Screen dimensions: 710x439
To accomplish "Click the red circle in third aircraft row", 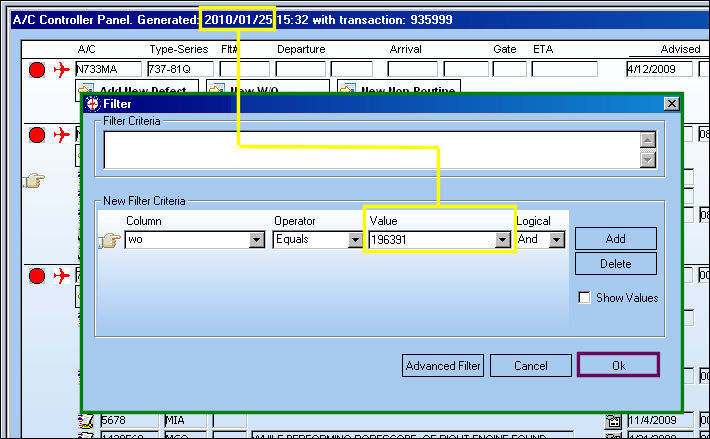I will [x=37, y=276].
